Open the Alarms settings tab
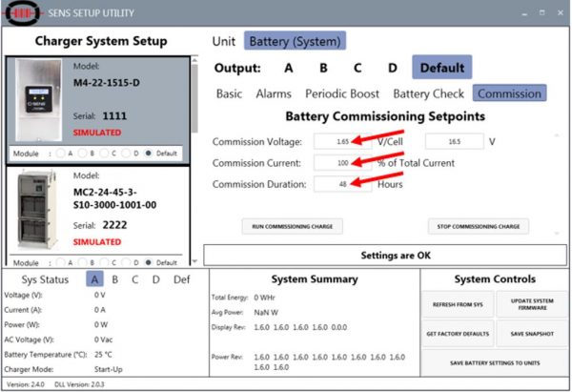Image resolution: width=572 pixels, height=392 pixels. 274,93
